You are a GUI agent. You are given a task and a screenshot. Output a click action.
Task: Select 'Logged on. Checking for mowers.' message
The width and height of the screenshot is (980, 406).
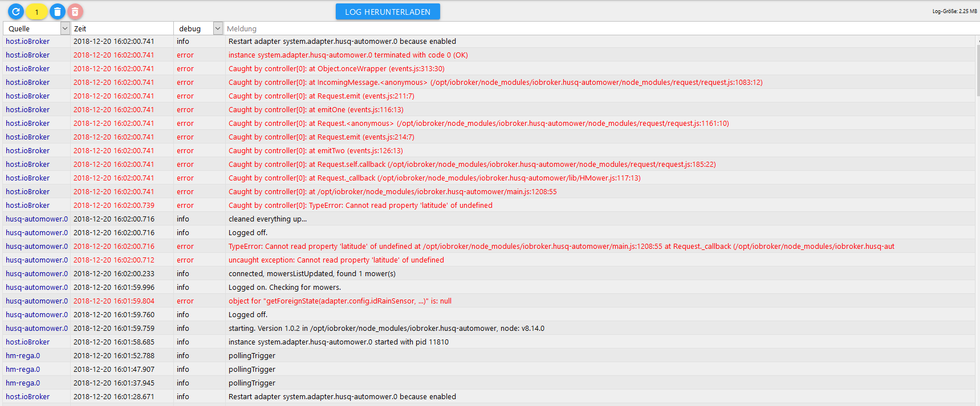(284, 288)
